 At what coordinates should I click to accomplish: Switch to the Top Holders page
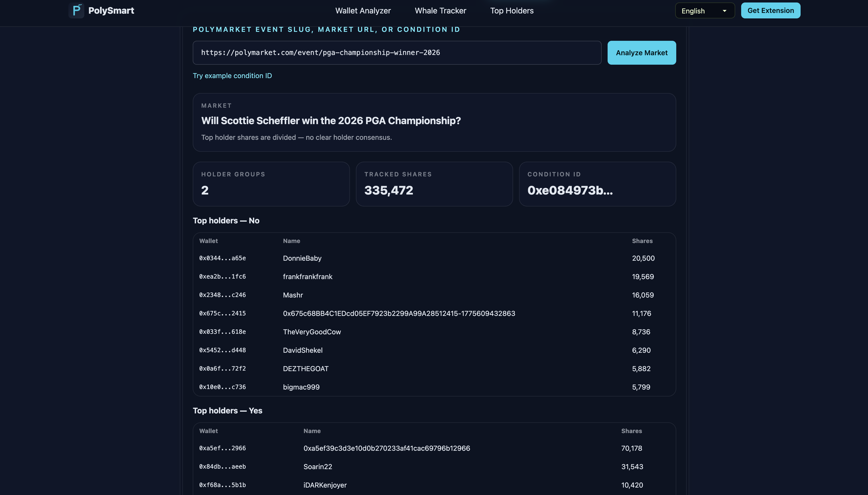512,10
